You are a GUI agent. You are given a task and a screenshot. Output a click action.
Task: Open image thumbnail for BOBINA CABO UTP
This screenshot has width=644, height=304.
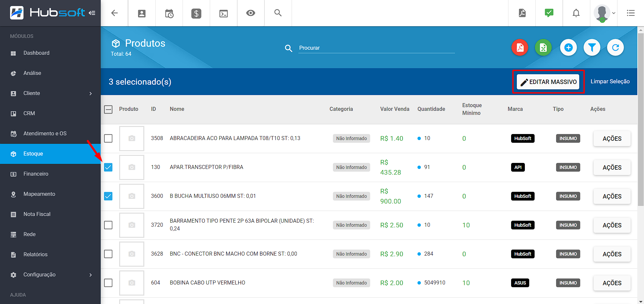click(x=132, y=283)
